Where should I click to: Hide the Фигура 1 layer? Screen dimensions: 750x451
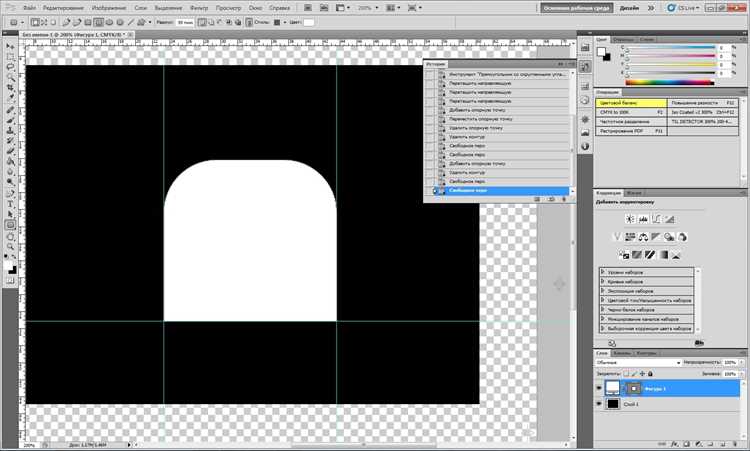(x=599, y=388)
